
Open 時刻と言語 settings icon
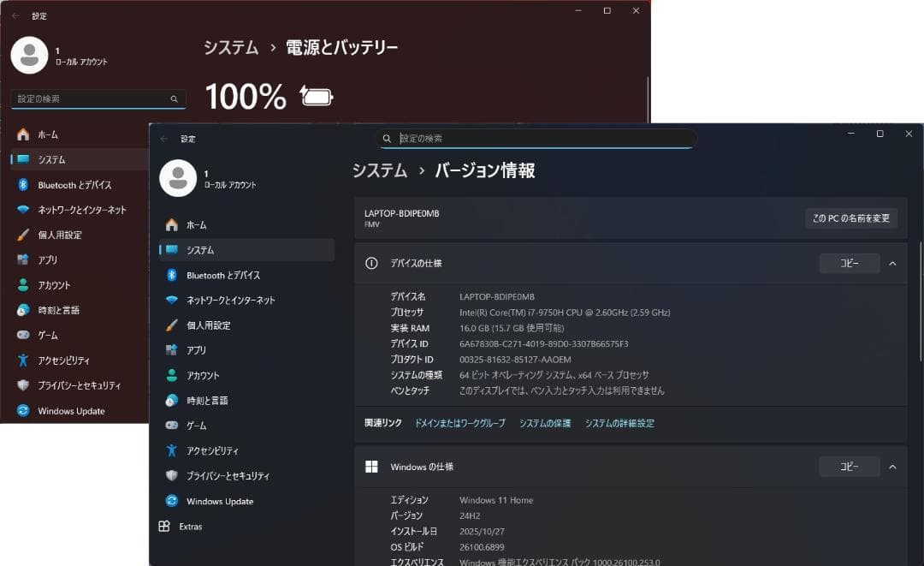click(x=171, y=400)
